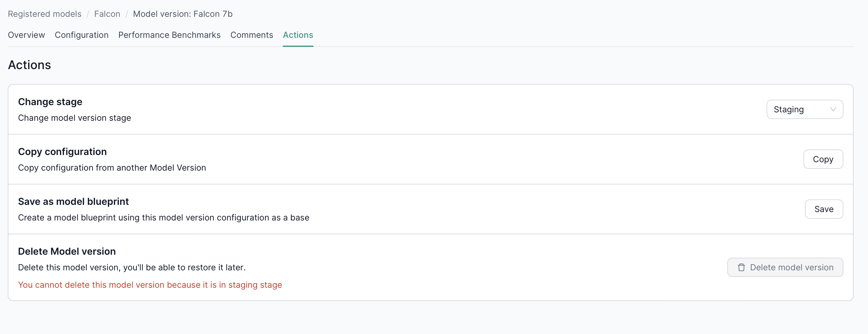The image size is (868, 334).
Task: Navigate to Registered models via breadcrumb
Action: coord(44,14)
